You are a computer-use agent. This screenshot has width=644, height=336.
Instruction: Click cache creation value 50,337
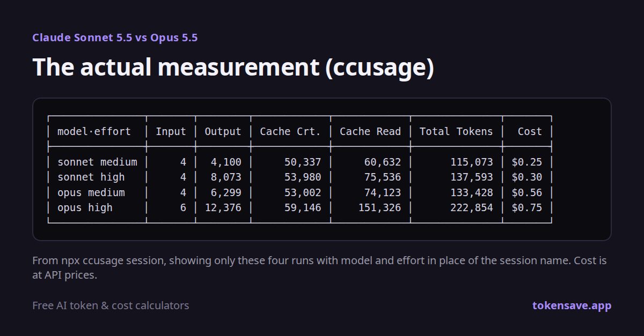(303, 162)
